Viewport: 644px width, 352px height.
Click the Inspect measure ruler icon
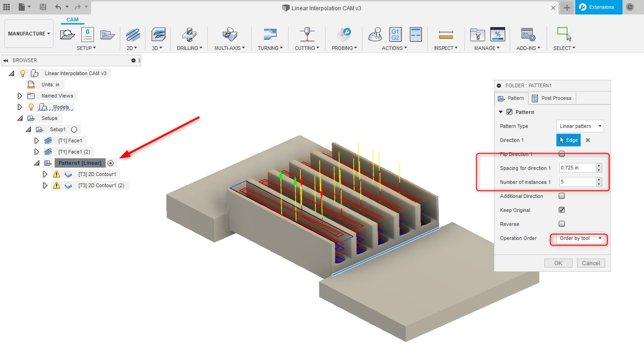(x=446, y=35)
